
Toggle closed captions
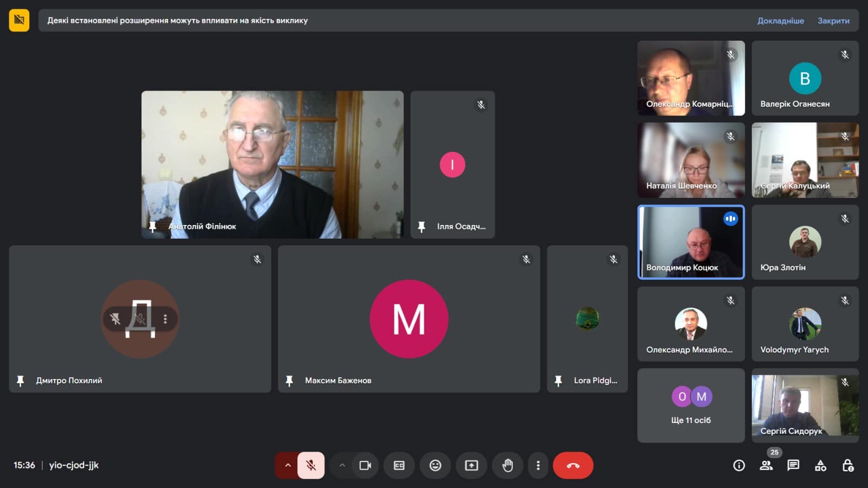(399, 465)
